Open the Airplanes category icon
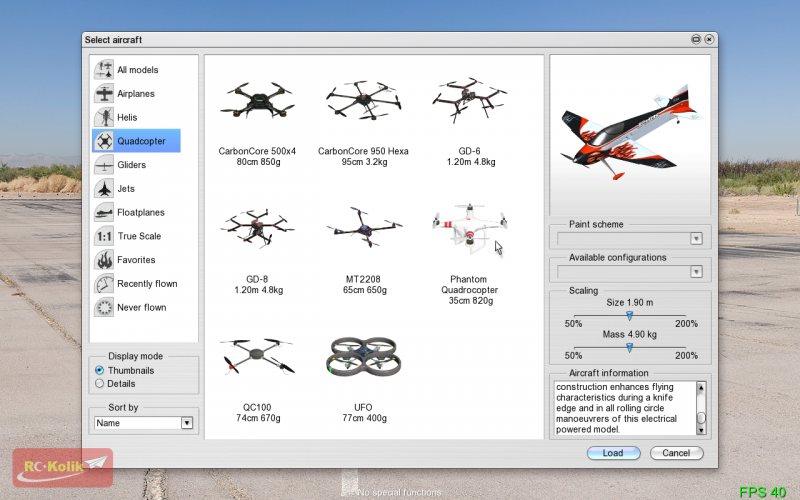This screenshot has width=800, height=500. point(104,93)
